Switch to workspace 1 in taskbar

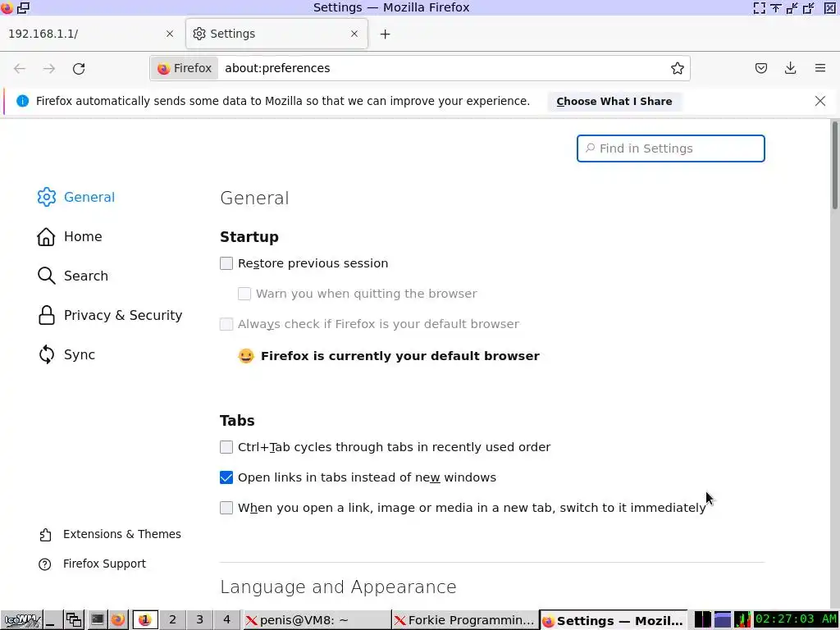click(x=145, y=620)
